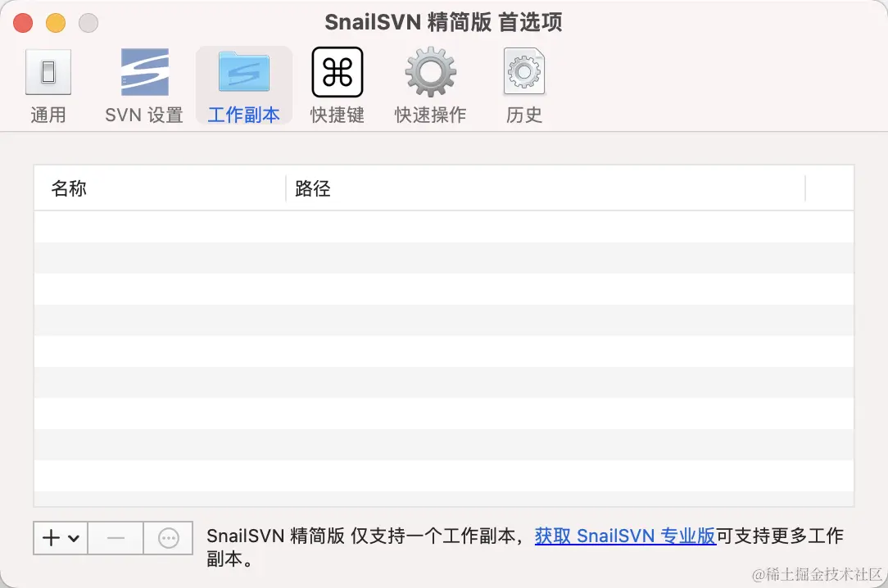The height and width of the screenshot is (588, 888).
Task: Close the preferences window with red button
Action: (23, 23)
